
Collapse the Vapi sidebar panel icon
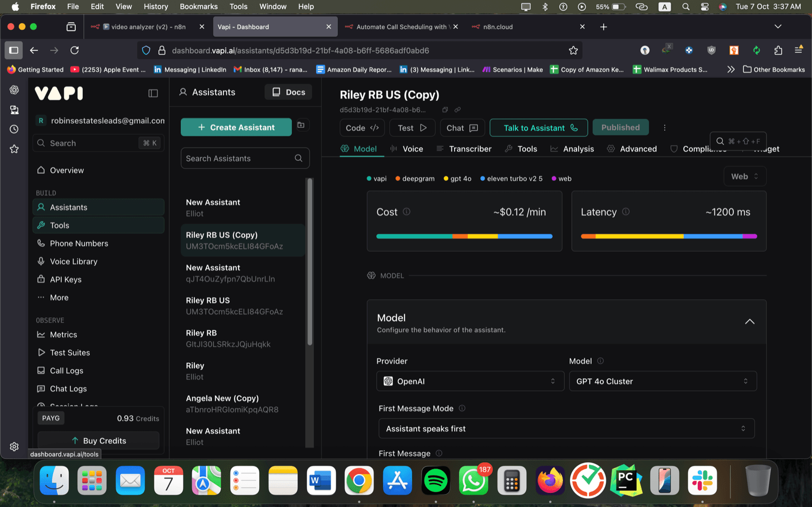(153, 93)
